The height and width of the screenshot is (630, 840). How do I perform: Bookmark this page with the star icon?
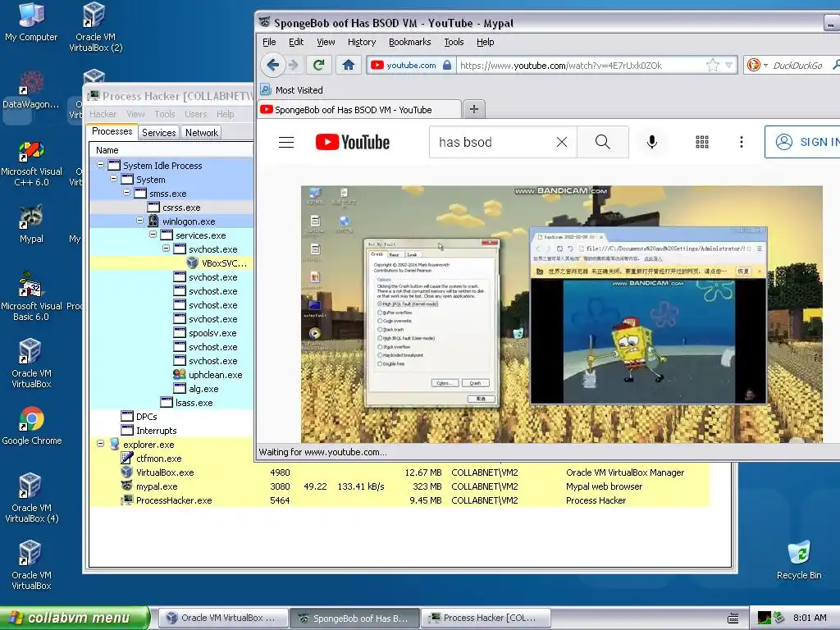[713, 66]
